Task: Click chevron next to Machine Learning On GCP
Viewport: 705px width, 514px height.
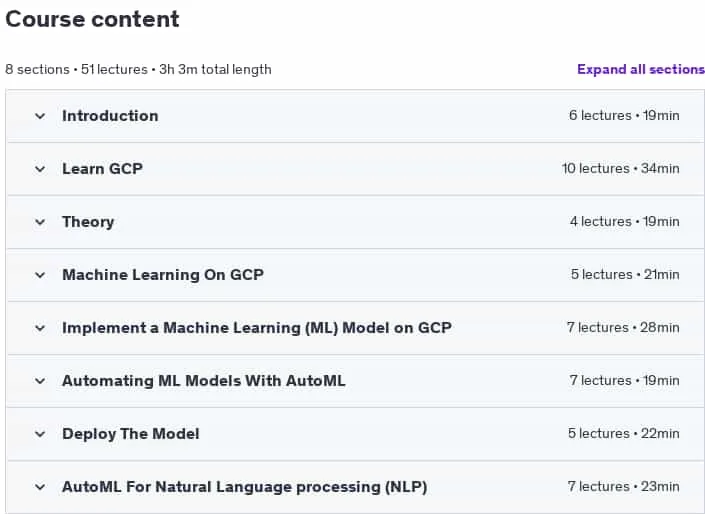Action: click(40, 275)
